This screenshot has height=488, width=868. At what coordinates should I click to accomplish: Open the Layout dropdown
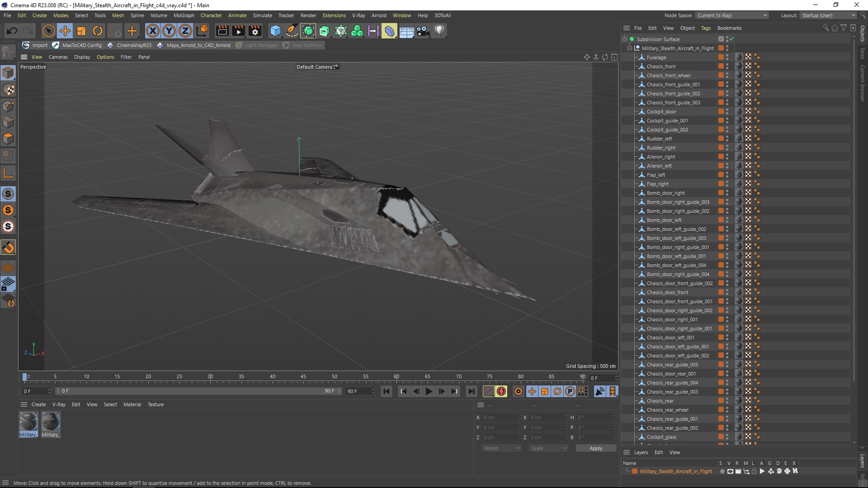(x=828, y=15)
